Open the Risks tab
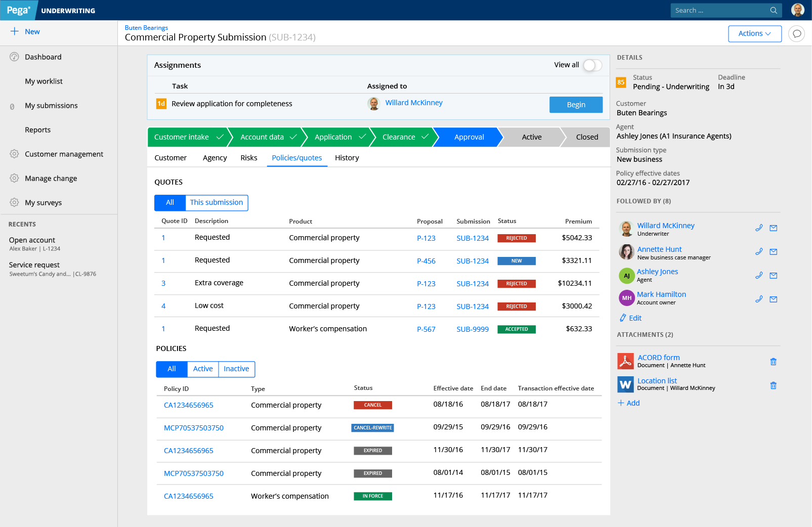Screen dimensions: 812x527 tap(248, 158)
